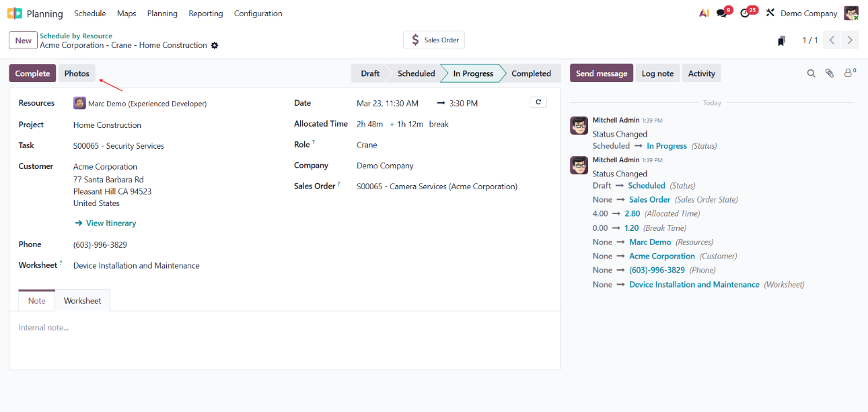Click the bookmark icon near pager
Image resolution: width=868 pixels, height=412 pixels.
click(781, 41)
